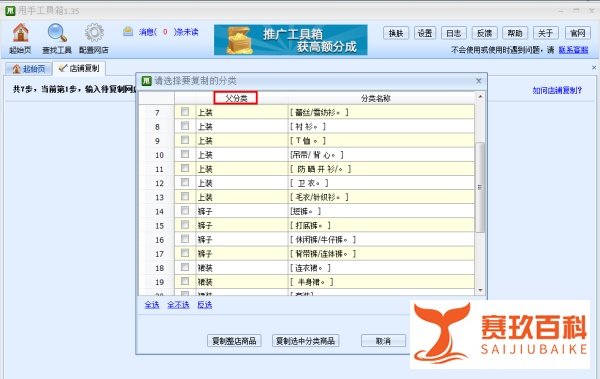This screenshot has height=379, width=600.
Task: Click the 复制整店商品 button
Action: pyautogui.click(x=234, y=341)
